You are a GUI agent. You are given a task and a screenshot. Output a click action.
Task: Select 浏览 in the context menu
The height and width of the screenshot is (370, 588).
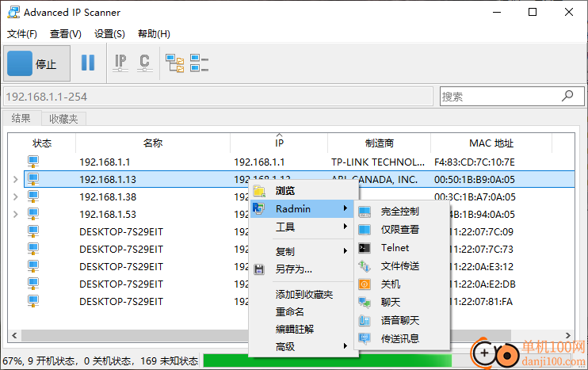point(301,191)
